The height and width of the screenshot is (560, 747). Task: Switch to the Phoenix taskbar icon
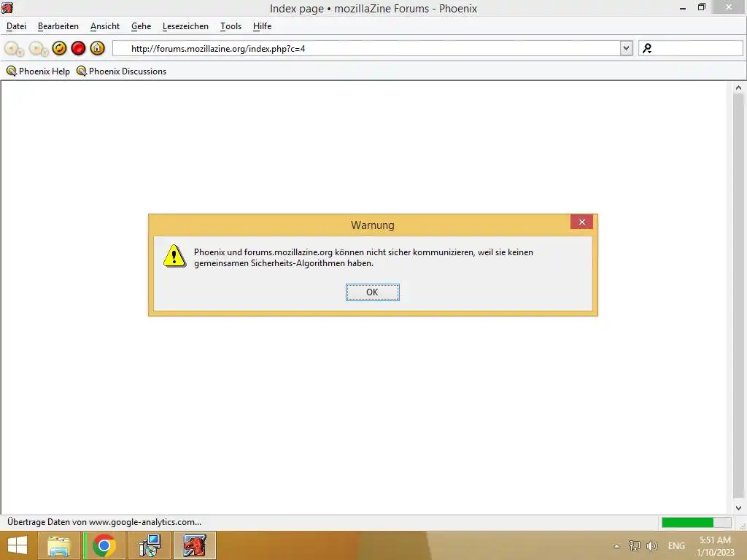[x=195, y=545]
